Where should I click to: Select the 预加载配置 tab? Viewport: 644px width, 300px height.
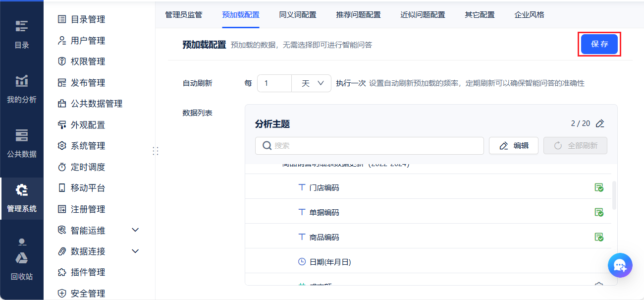[x=241, y=15]
